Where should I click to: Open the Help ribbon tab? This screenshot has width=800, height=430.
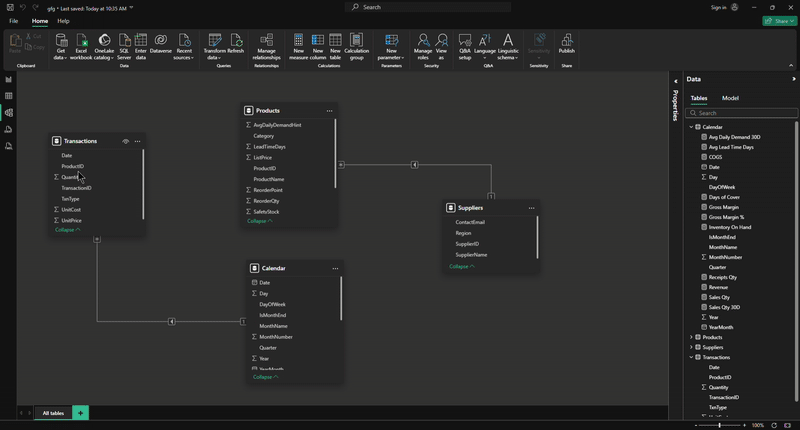tap(63, 21)
